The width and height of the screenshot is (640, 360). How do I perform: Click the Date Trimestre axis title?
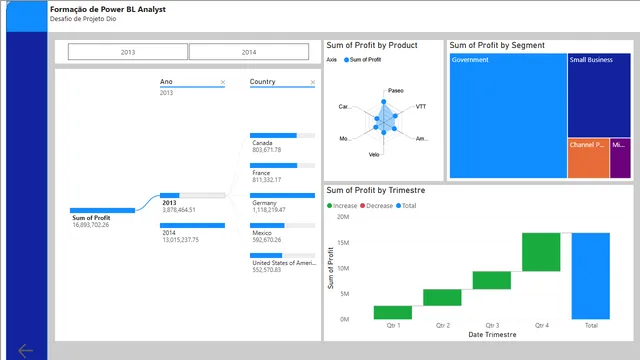pos(492,335)
